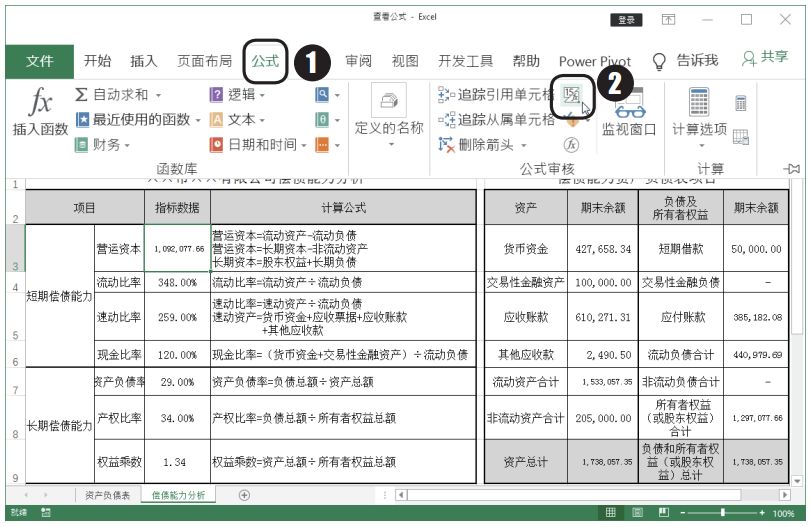
Task: Open the 开始 tab
Action: tap(98, 61)
